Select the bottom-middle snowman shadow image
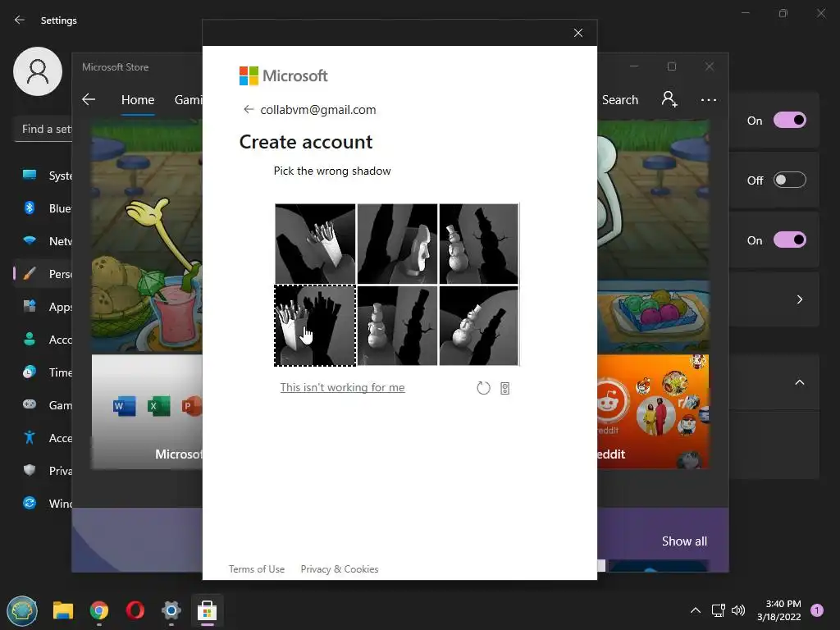This screenshot has height=630, width=840. [397, 325]
